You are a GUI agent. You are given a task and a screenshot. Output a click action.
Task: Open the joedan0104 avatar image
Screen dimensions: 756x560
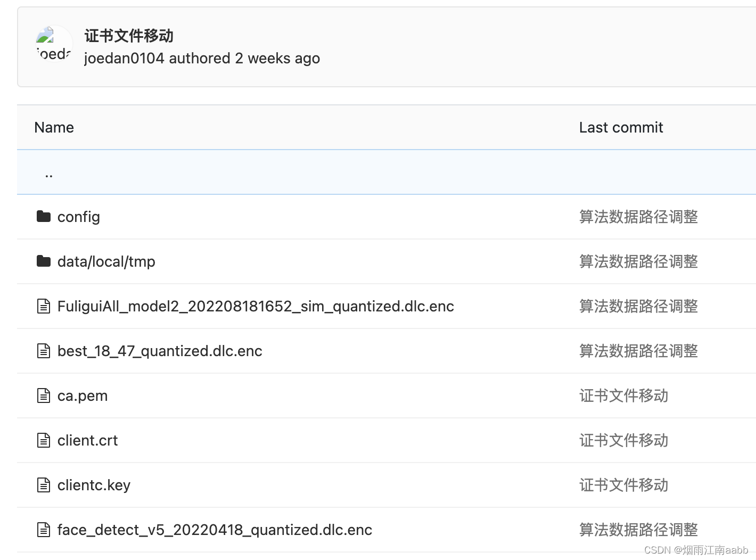point(53,44)
